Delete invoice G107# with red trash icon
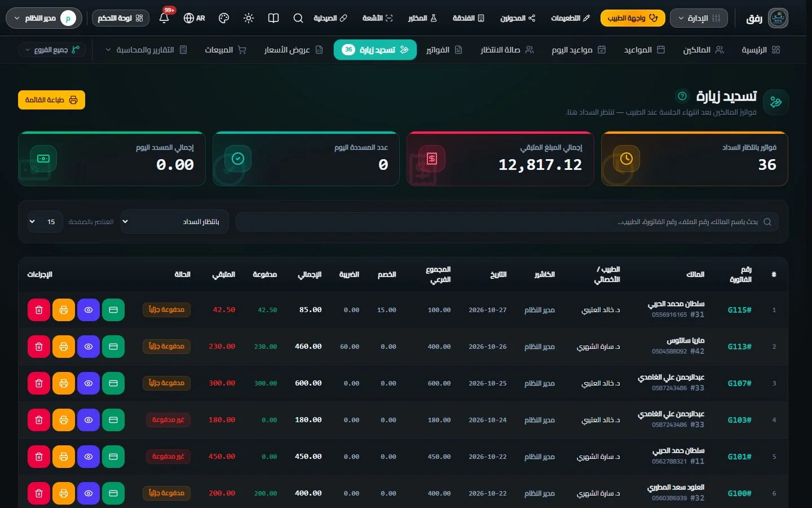The width and height of the screenshot is (812, 508). click(39, 383)
